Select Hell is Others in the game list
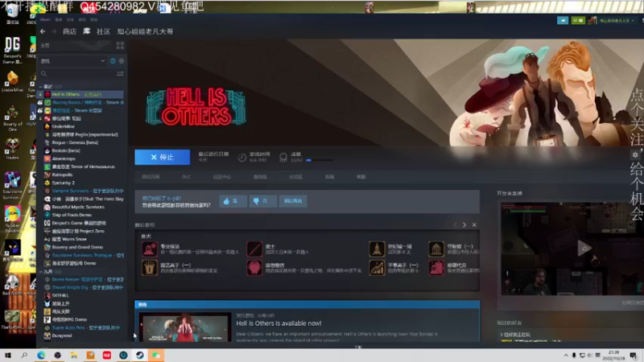The width and height of the screenshot is (644, 362). click(80, 94)
